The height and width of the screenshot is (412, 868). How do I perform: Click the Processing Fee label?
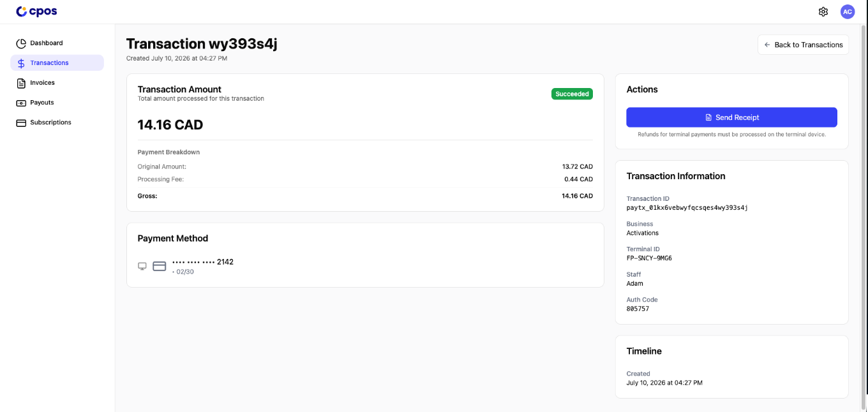click(161, 179)
